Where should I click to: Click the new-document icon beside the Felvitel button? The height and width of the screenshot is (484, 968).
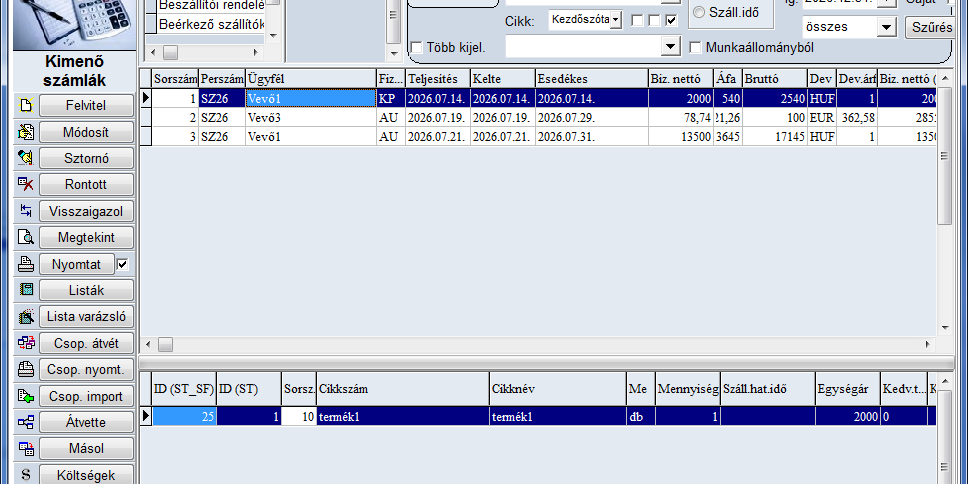(25, 106)
